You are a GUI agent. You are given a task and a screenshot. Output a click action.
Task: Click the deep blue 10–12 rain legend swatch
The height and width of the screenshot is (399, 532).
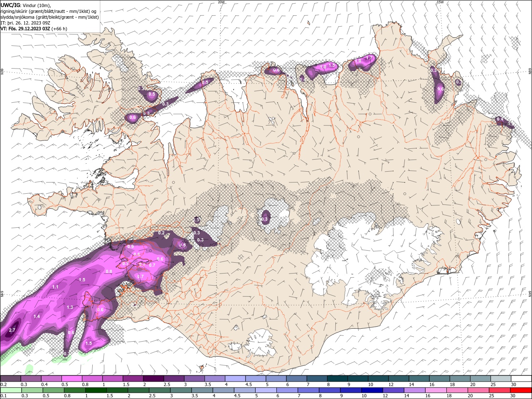click(x=373, y=390)
